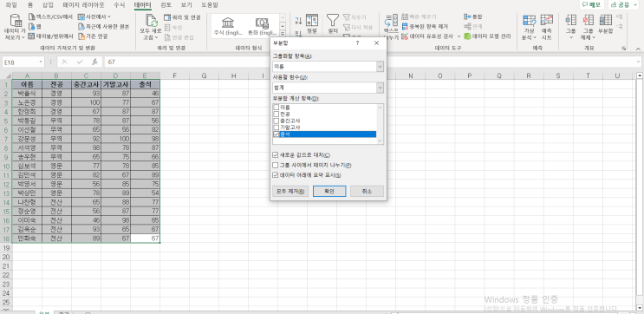Viewport: 644px width, 314px height.
Task: Check the 이름 item in subtotal list
Action: (x=276, y=108)
